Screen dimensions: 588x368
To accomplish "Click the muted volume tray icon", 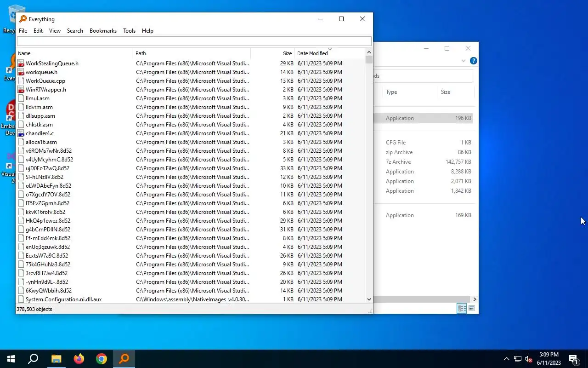I will [x=529, y=359].
